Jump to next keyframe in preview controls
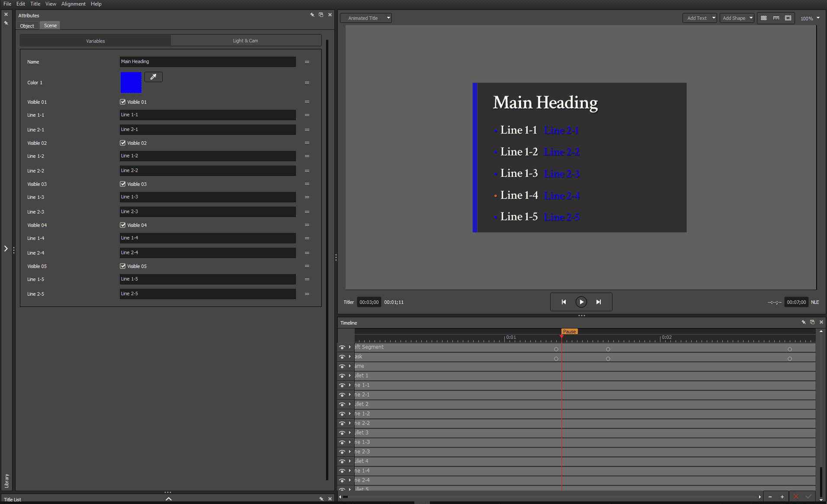 tap(598, 302)
